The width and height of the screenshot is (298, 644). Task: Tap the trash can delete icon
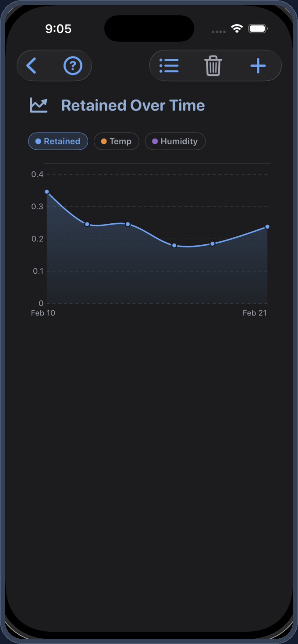coord(213,66)
